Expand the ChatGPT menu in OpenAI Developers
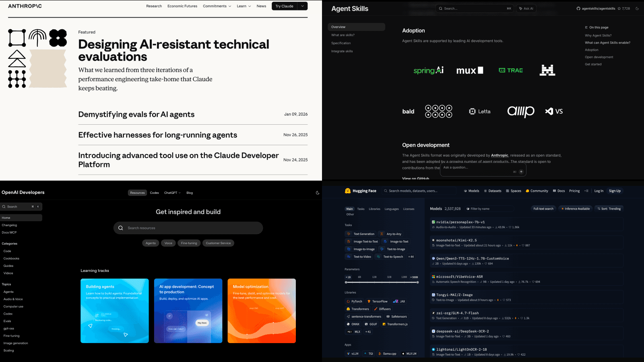 click(172, 193)
